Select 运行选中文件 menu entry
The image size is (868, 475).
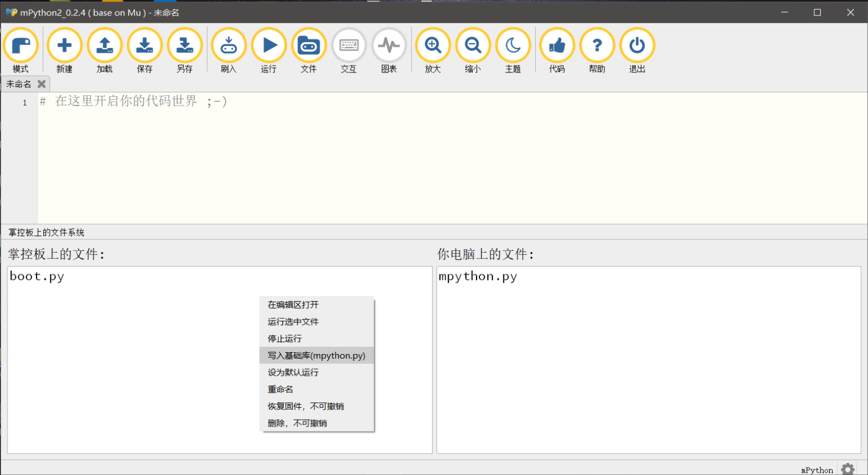pyautogui.click(x=317, y=322)
